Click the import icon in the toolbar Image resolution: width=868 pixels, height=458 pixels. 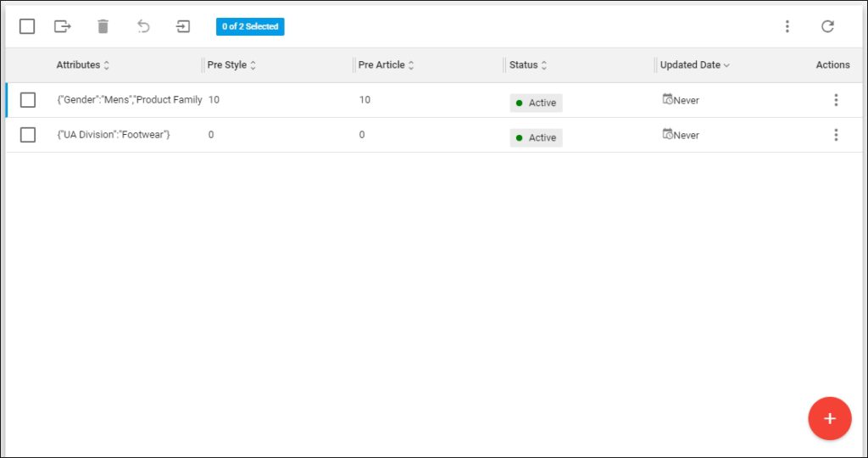[183, 26]
